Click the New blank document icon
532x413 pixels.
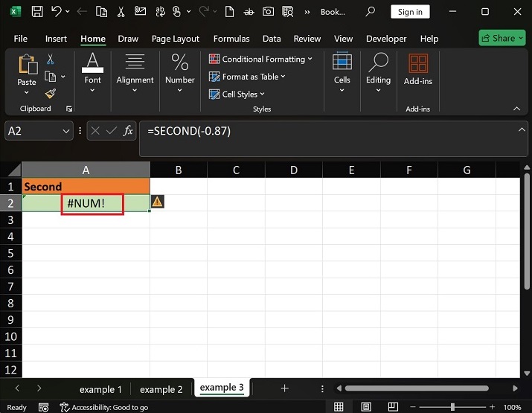click(x=229, y=12)
